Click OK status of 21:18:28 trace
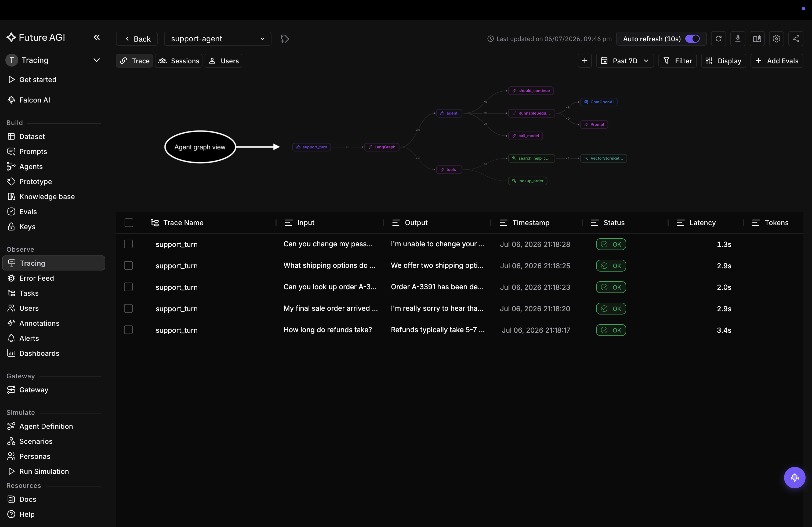Screen dimensions: 812x527 point(611,244)
